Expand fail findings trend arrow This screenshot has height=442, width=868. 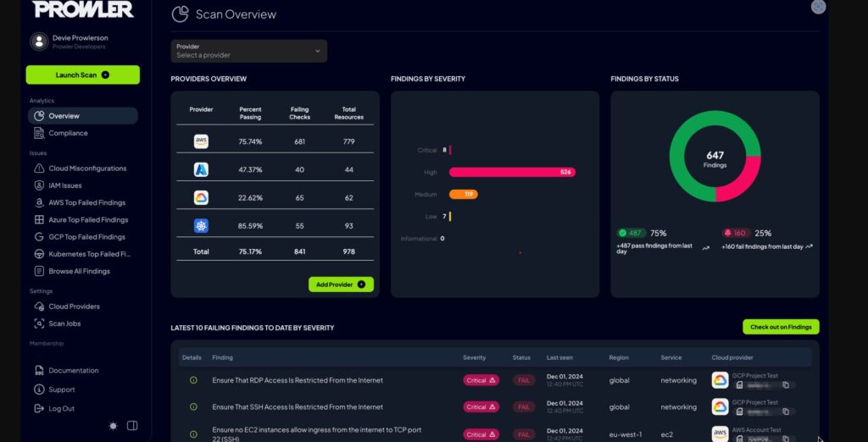pyautogui.click(x=809, y=246)
